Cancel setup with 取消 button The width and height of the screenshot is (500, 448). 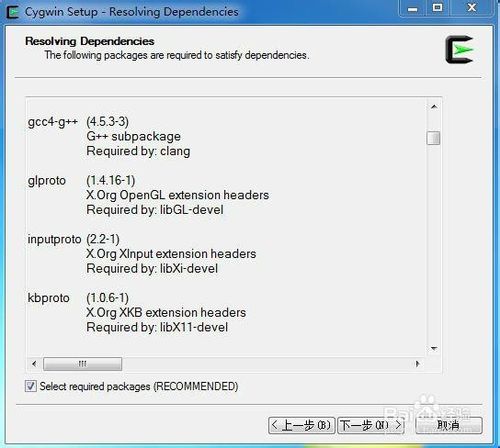(x=449, y=425)
